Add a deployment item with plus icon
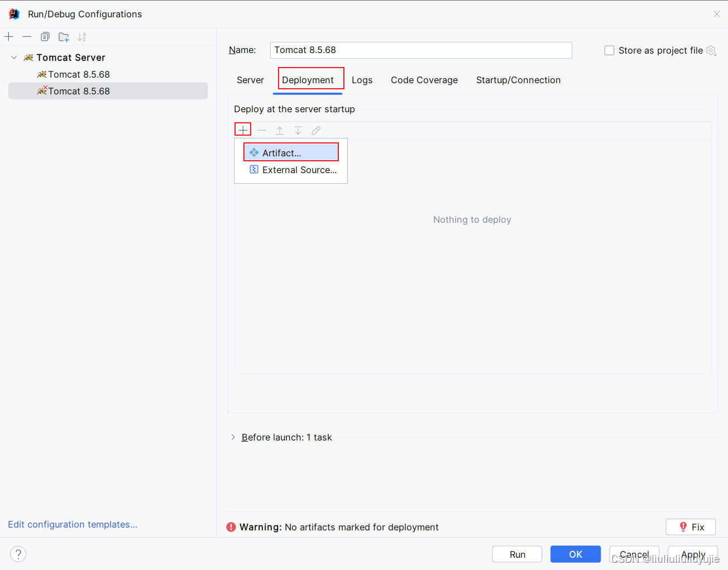728x570 pixels. [243, 130]
